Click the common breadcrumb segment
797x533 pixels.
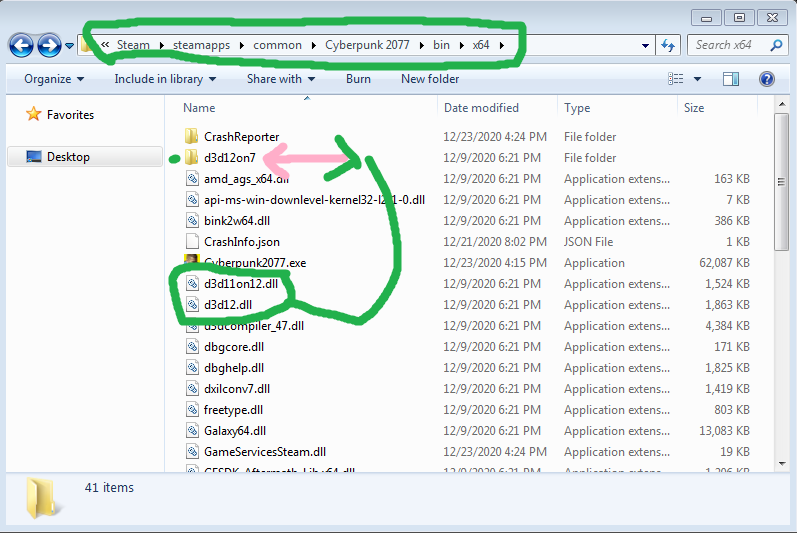point(278,45)
